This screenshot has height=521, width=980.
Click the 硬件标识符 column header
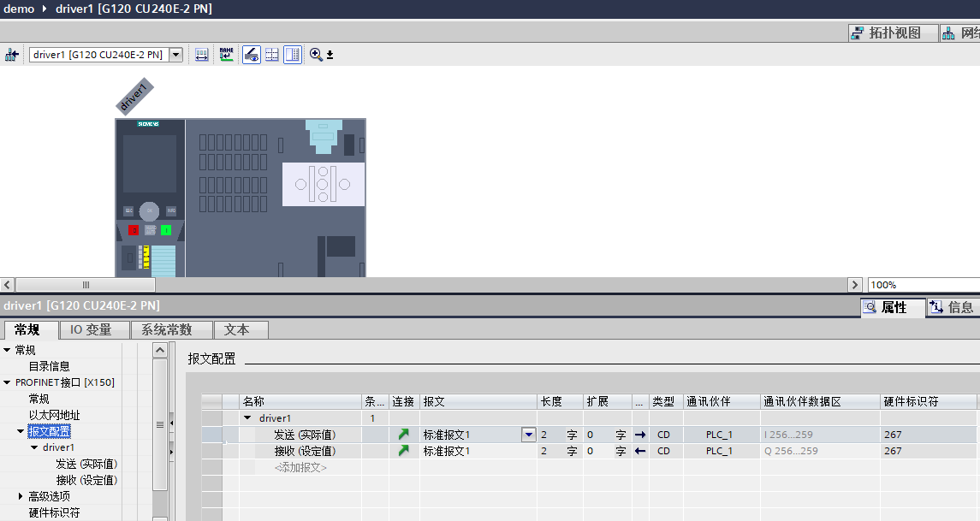[x=928, y=401]
